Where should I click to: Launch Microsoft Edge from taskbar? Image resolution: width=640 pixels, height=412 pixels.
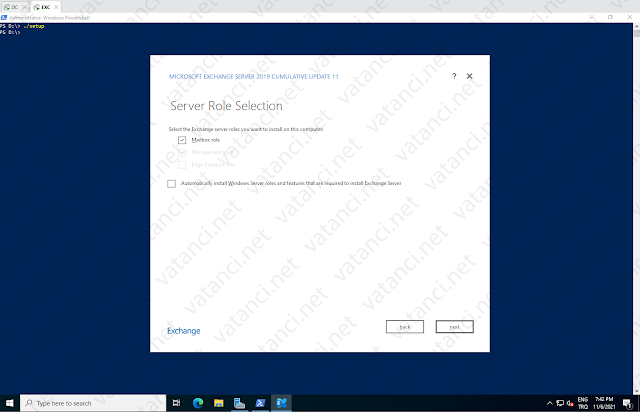[198, 403]
